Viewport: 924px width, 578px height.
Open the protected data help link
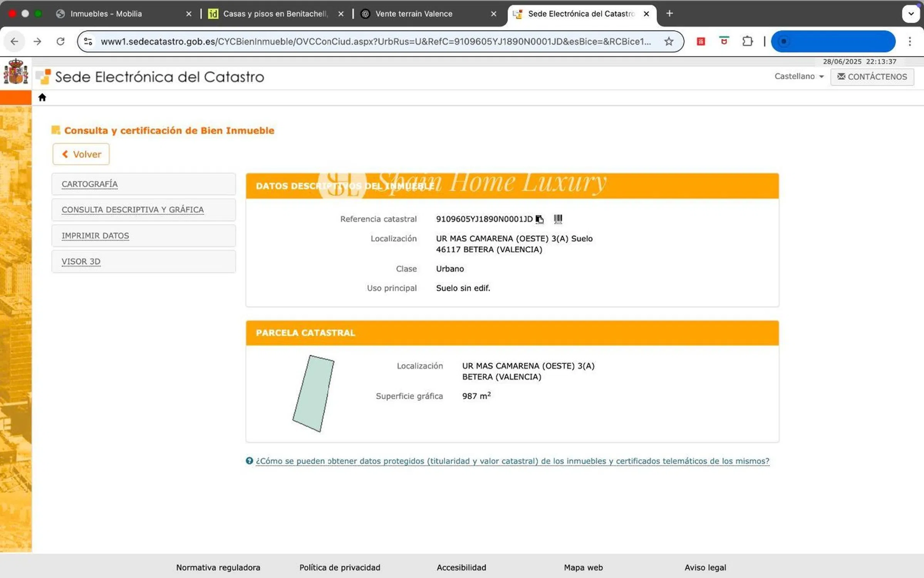[512, 461]
